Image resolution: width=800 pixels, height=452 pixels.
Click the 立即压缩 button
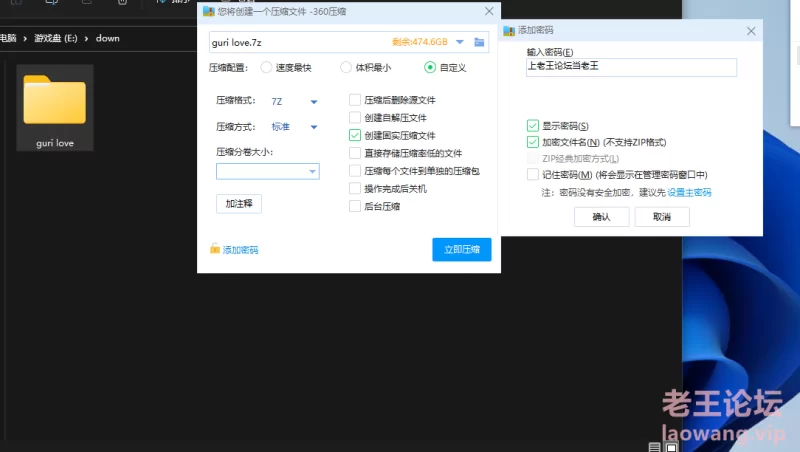pos(461,250)
